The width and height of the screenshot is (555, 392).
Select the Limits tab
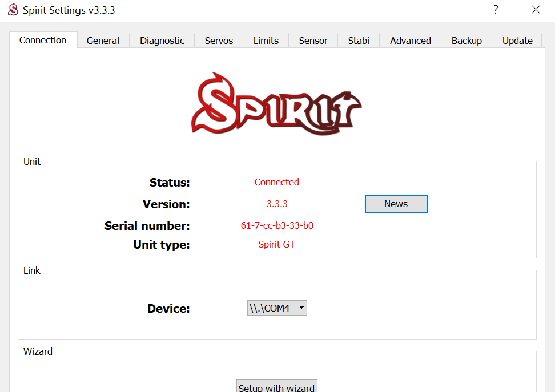click(x=266, y=41)
